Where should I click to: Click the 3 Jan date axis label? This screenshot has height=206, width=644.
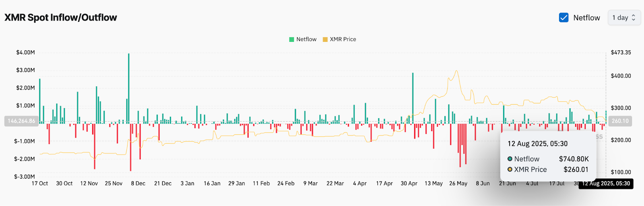pos(187,183)
